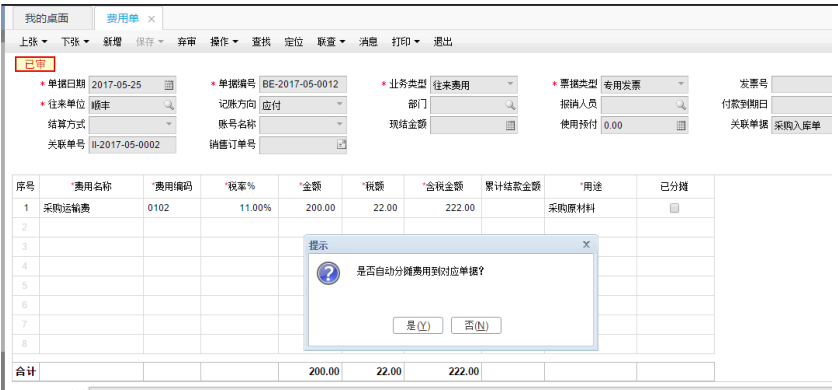
Task: Open the 上张 dropdown menu
Action: 33,42
